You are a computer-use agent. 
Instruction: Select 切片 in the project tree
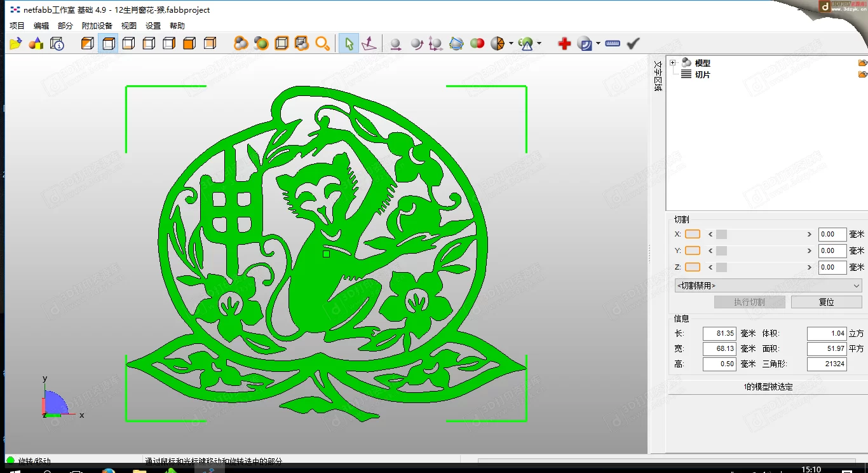click(703, 74)
